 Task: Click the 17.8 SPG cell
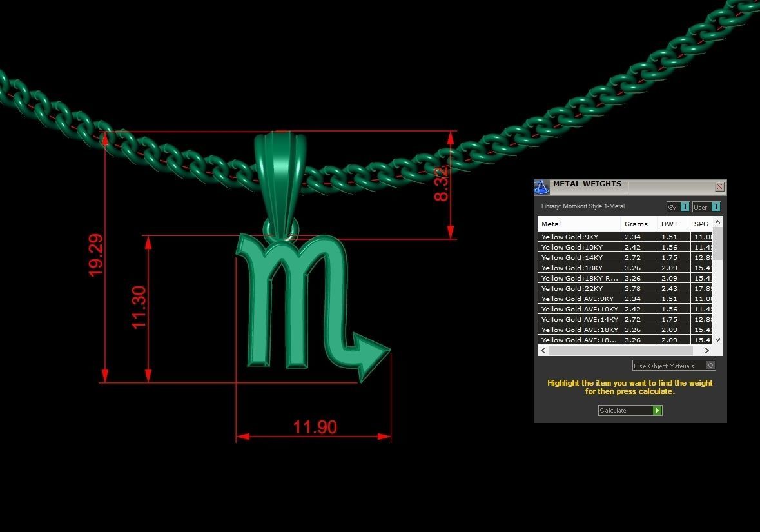pyautogui.click(x=702, y=288)
